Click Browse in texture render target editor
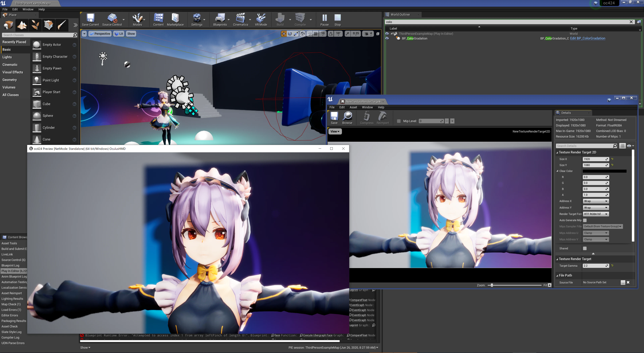This screenshot has height=353, width=644. [x=347, y=118]
